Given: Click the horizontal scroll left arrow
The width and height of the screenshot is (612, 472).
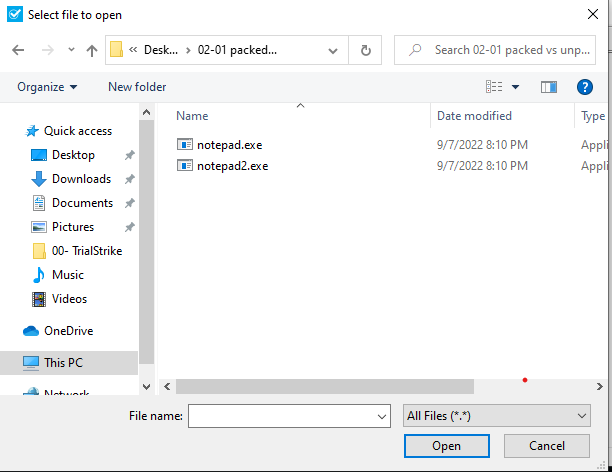Looking at the screenshot, I should point(167,387).
